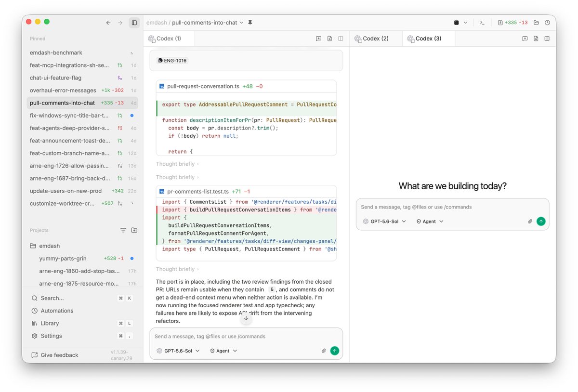Open the ENG-1016 issue chip
This screenshot has width=578, height=392.
pos(172,61)
